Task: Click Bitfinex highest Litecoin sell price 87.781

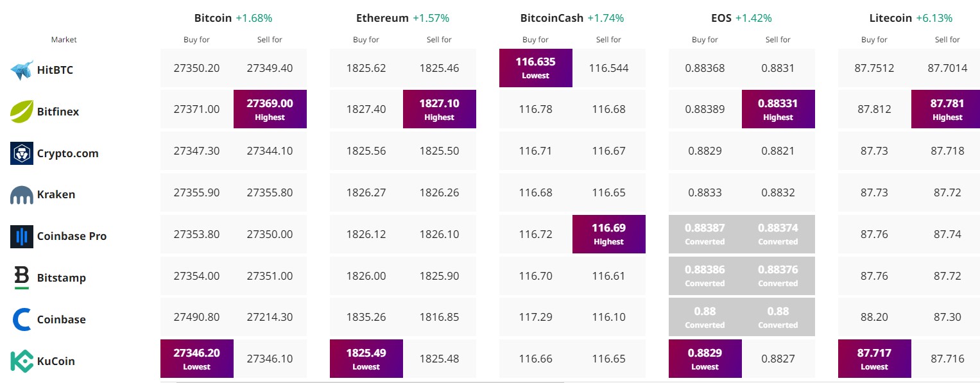Action: tap(948, 109)
